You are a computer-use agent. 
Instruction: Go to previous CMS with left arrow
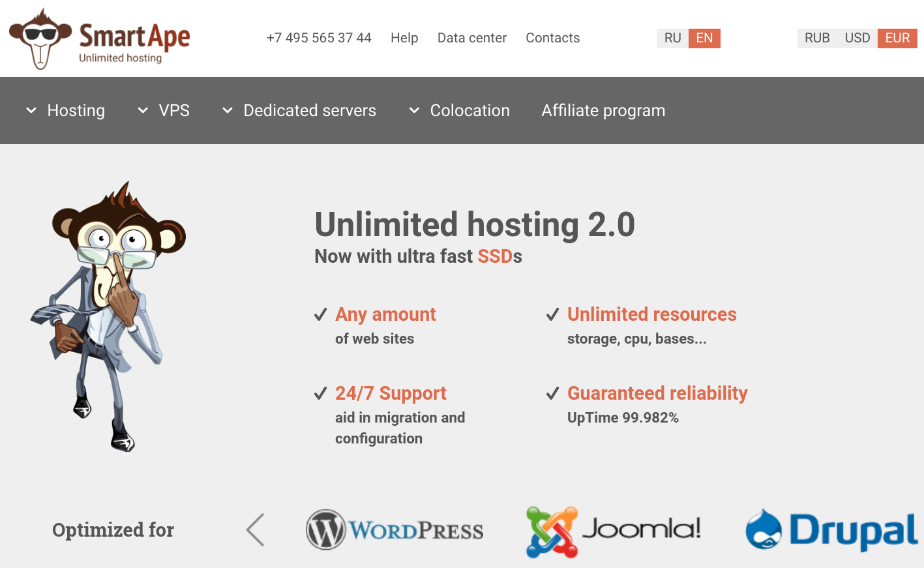(256, 530)
